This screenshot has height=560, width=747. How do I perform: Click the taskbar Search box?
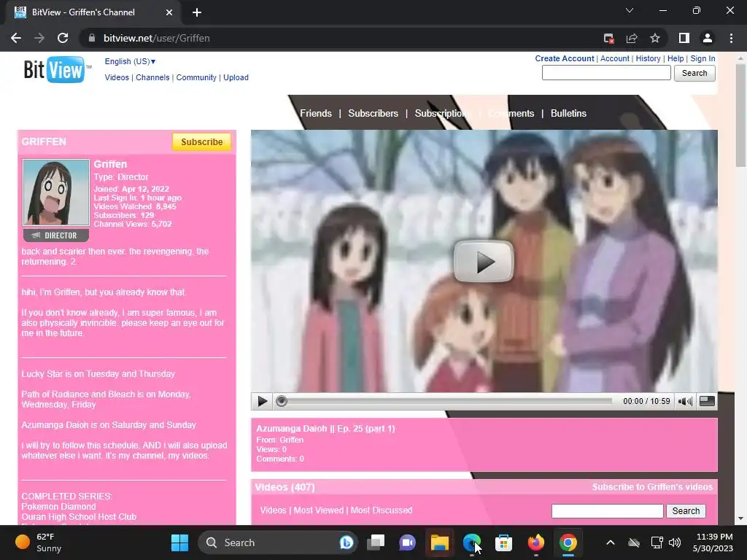pos(278,542)
